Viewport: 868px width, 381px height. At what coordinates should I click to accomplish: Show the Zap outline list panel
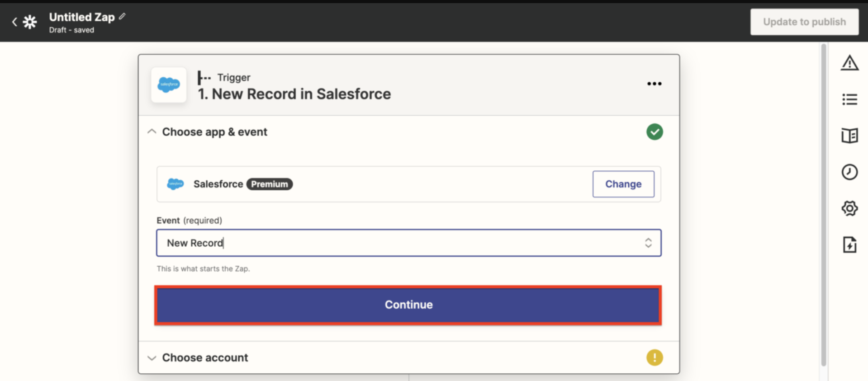849,99
